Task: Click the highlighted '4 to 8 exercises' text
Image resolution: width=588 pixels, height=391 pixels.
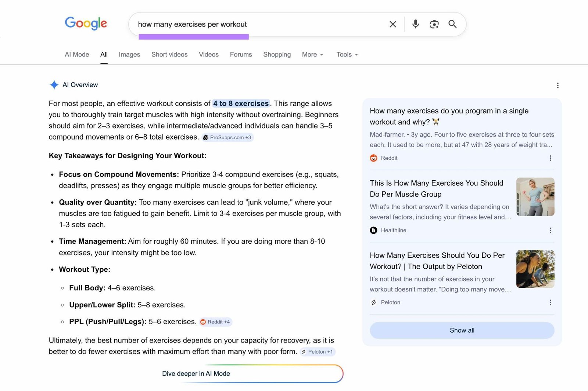Action: point(241,104)
